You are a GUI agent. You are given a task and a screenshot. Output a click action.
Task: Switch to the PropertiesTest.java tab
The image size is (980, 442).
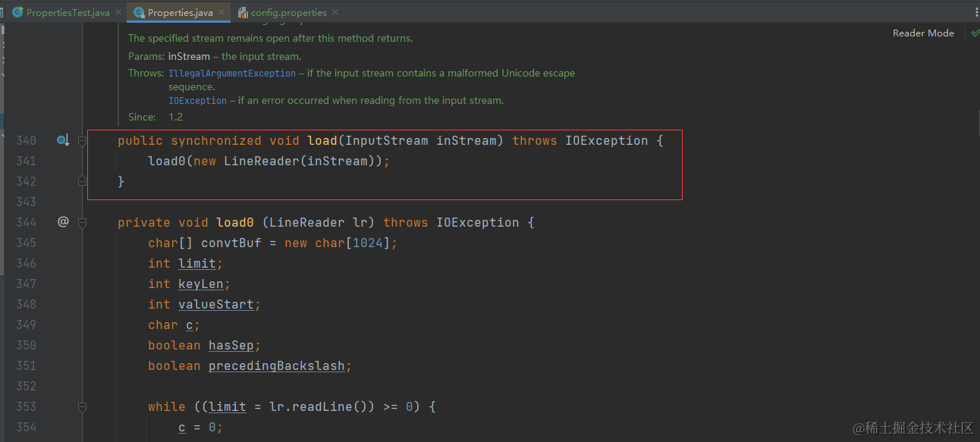(x=68, y=12)
